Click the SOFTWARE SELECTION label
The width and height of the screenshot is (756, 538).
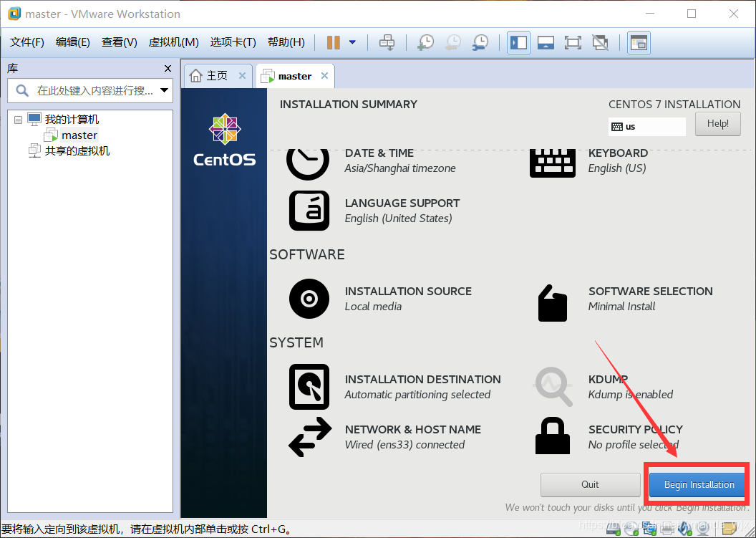[651, 291]
